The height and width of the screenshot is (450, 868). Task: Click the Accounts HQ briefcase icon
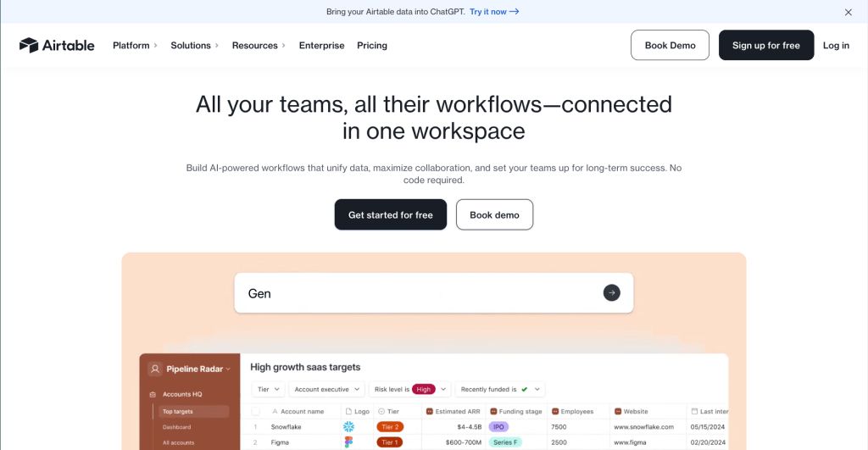(153, 395)
